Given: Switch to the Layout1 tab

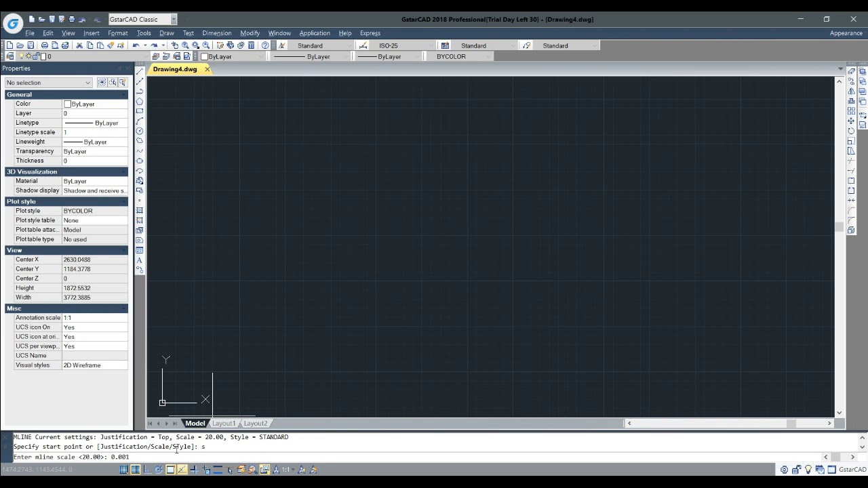Looking at the screenshot, I should (223, 423).
